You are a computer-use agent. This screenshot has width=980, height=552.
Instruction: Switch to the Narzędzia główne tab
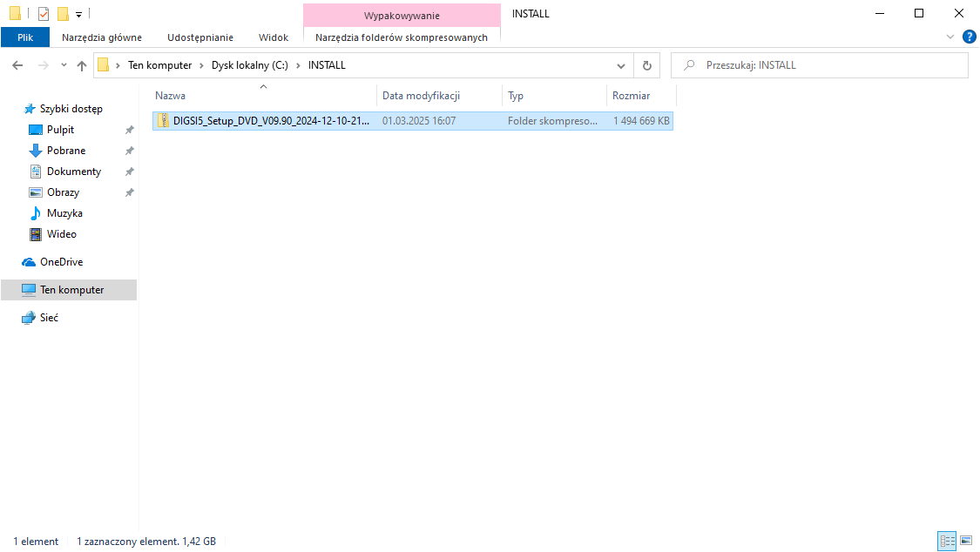pos(102,37)
